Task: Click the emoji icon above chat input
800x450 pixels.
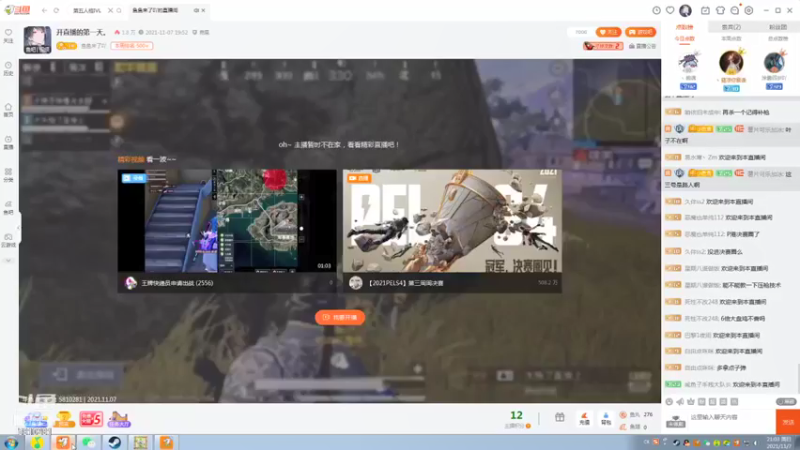Action: (669, 402)
